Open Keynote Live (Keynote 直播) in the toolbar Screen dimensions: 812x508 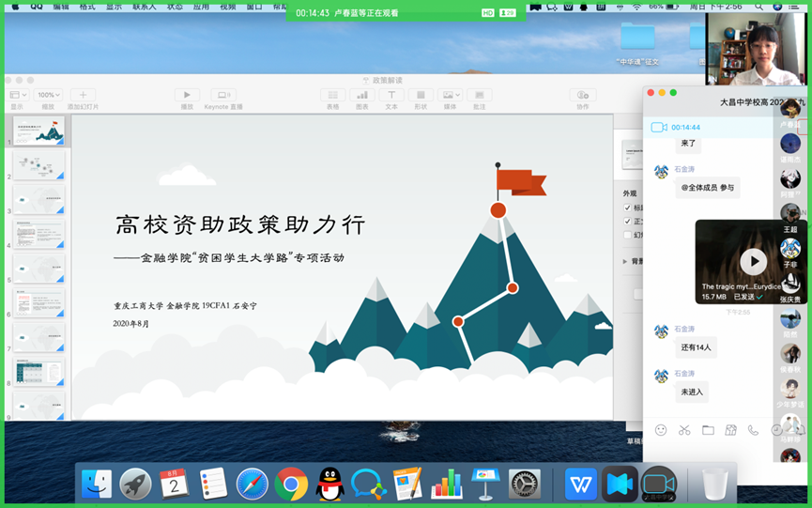tap(223, 95)
